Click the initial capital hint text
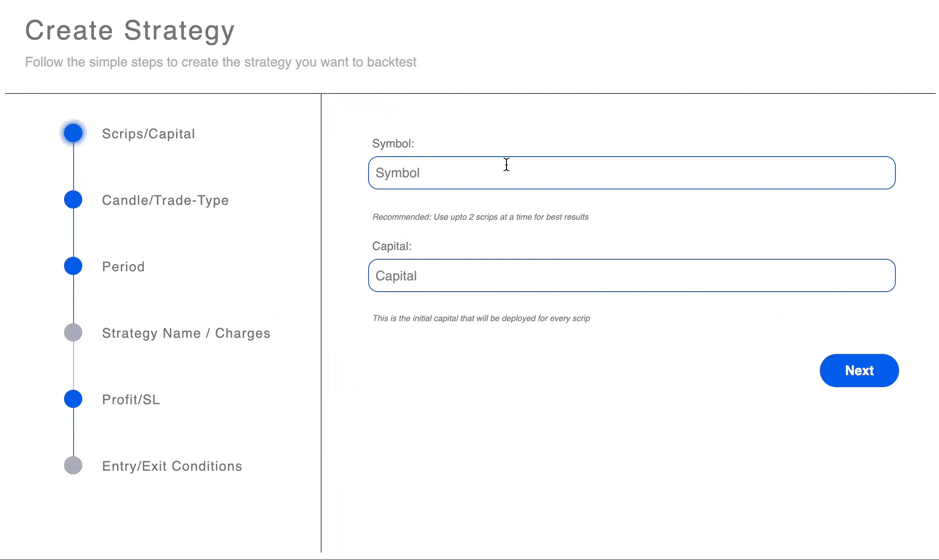The width and height of the screenshot is (939, 560). coord(481,318)
